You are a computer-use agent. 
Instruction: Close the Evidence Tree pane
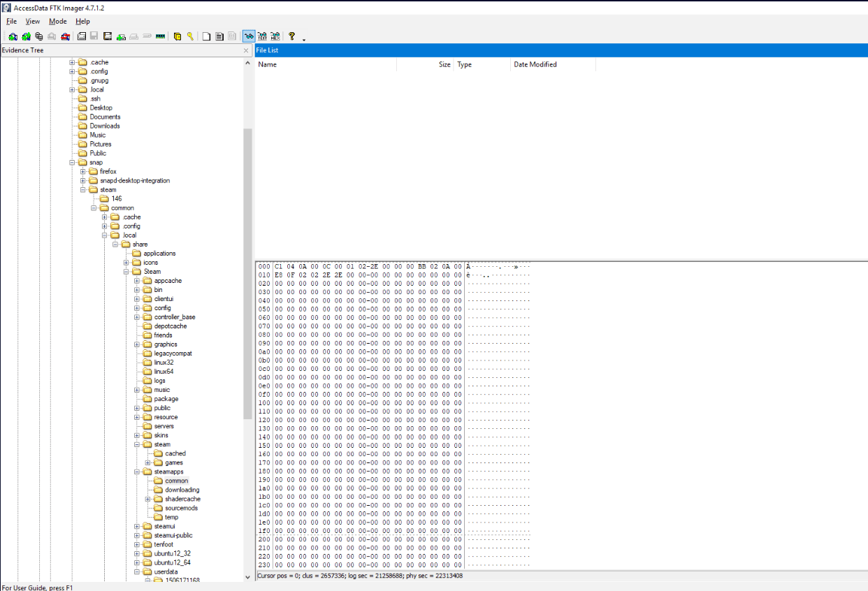246,50
